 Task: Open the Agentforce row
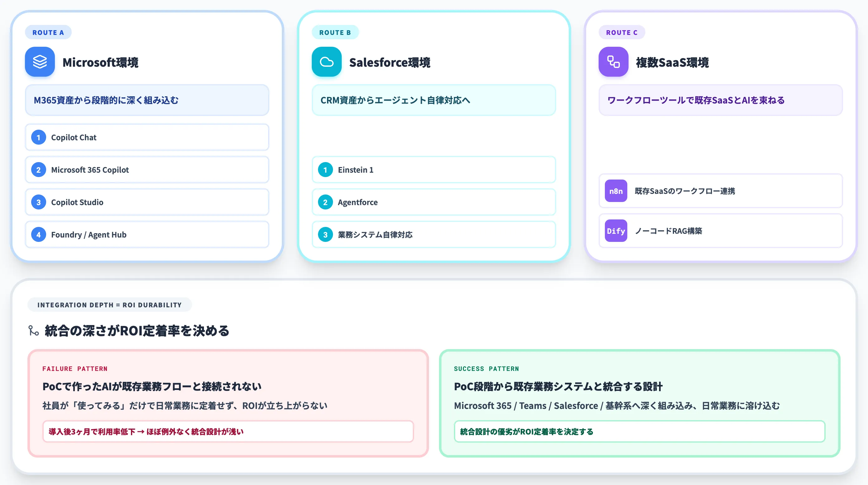434,202
